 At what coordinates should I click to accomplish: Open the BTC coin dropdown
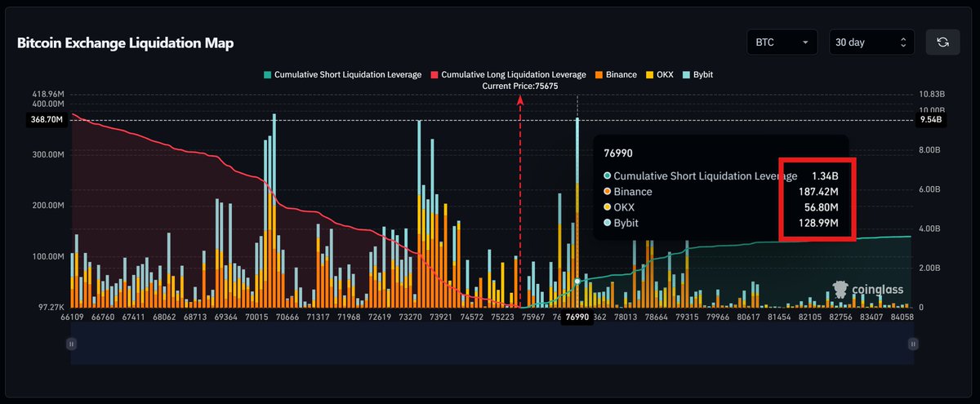point(782,42)
